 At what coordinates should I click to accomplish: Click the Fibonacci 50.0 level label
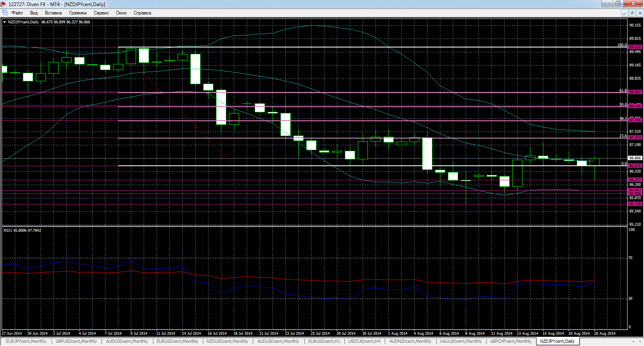point(623,105)
